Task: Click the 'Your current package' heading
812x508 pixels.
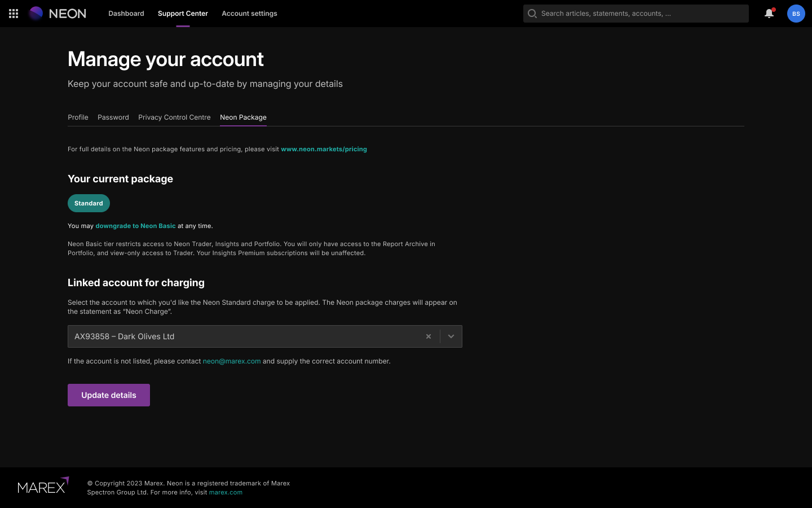Action: click(x=120, y=179)
